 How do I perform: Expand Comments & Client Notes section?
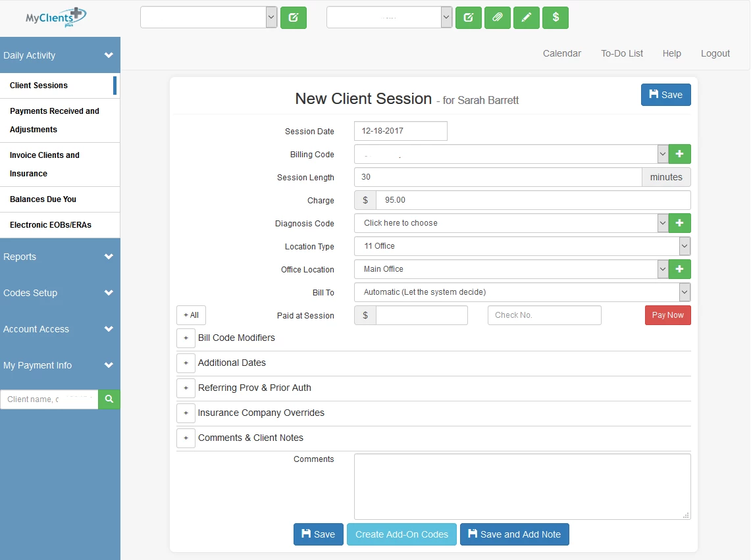click(x=186, y=438)
